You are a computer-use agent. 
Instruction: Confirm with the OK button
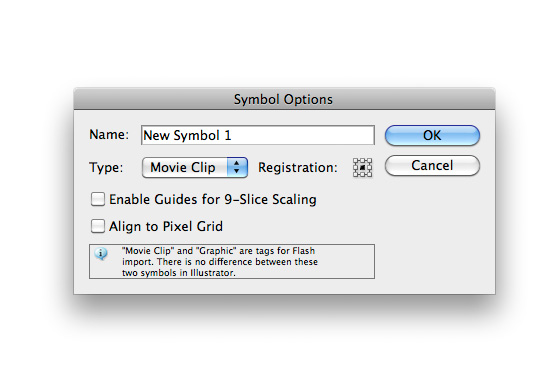[x=432, y=135]
